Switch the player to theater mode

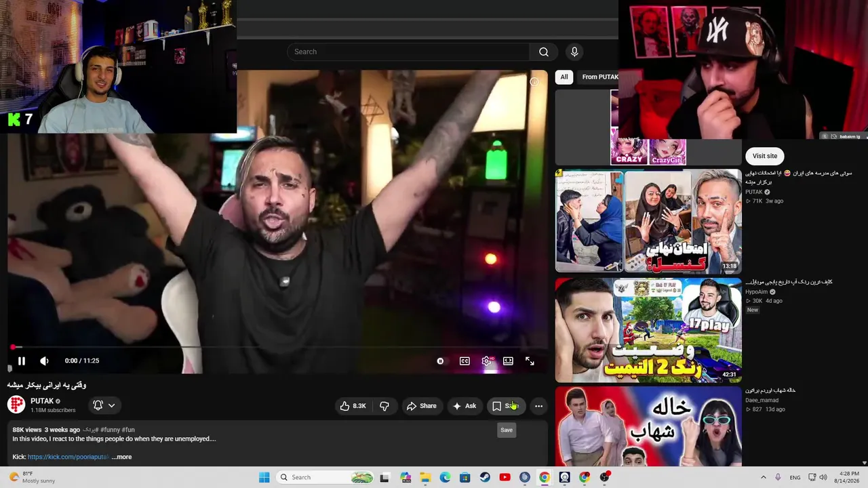[x=508, y=361]
